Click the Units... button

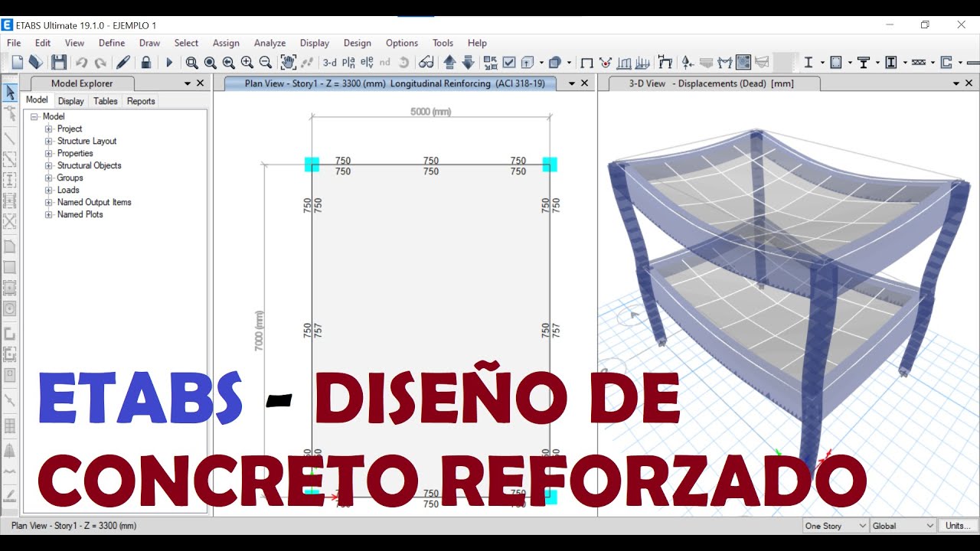click(x=958, y=526)
